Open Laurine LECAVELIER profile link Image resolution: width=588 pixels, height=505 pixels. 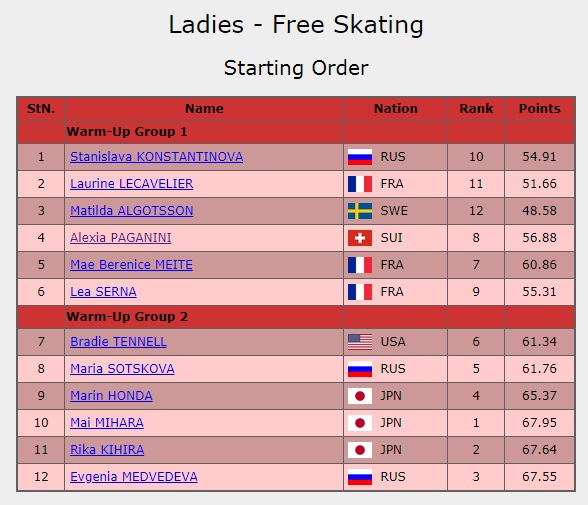pyautogui.click(x=132, y=184)
